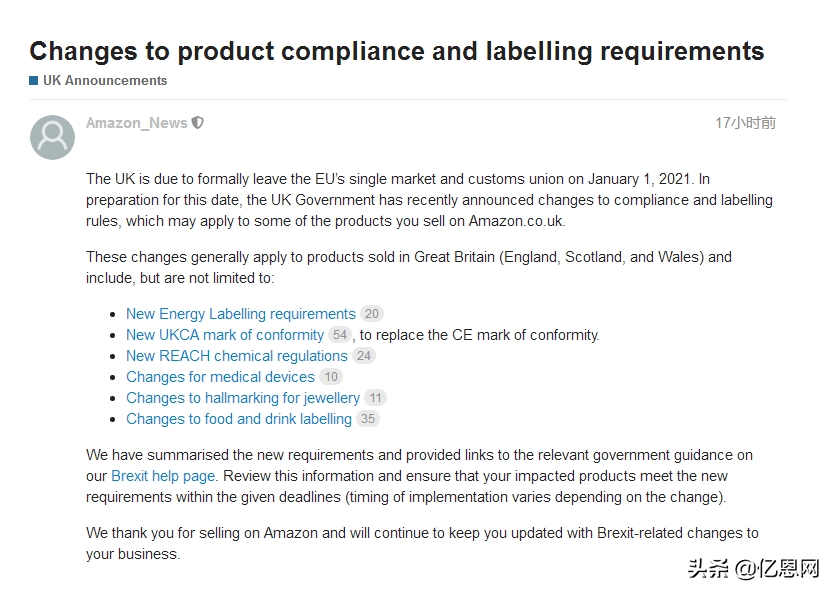Open the Amazon_News username profile
The width and height of the screenshot is (837, 596).
[137, 123]
